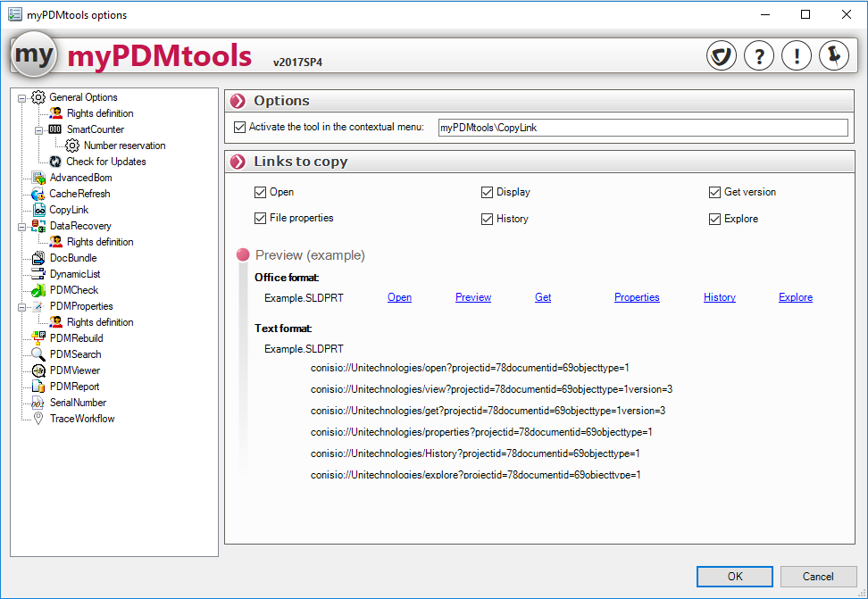Select the PDMReport icon in tree

point(38,387)
